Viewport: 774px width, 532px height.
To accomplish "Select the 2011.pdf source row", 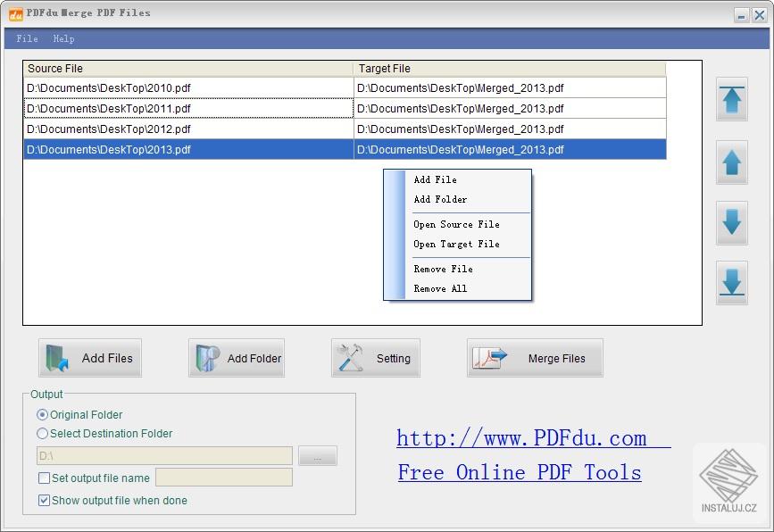I will click(188, 108).
